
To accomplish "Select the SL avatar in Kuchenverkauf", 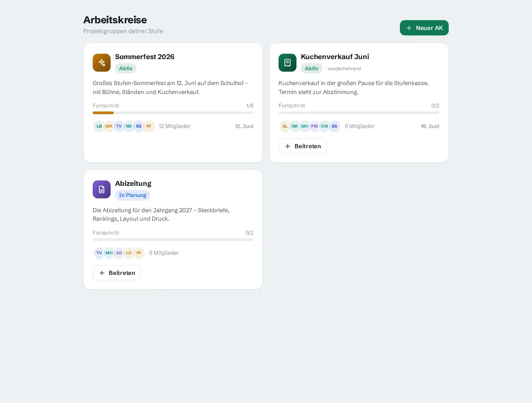I will tap(285, 126).
